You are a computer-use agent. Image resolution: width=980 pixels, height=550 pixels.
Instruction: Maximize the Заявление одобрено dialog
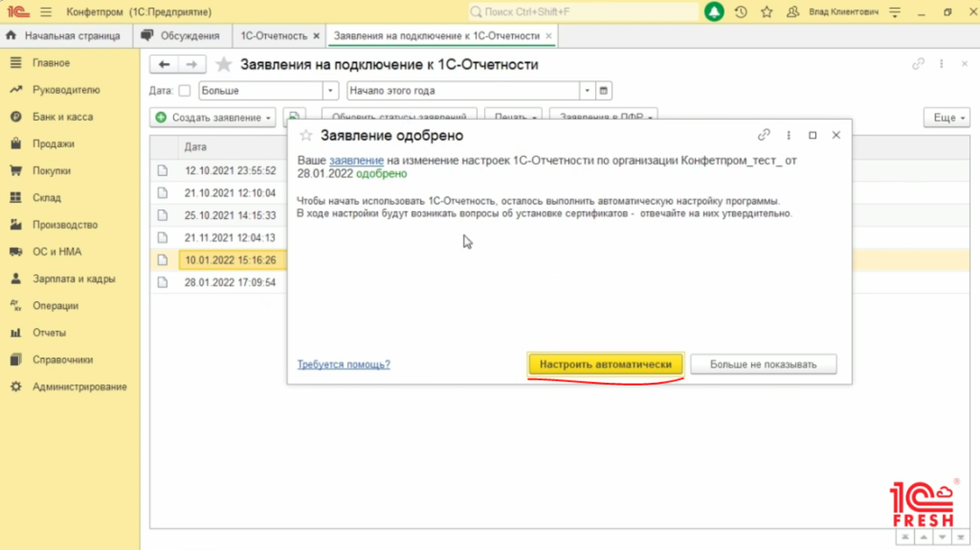click(x=813, y=135)
